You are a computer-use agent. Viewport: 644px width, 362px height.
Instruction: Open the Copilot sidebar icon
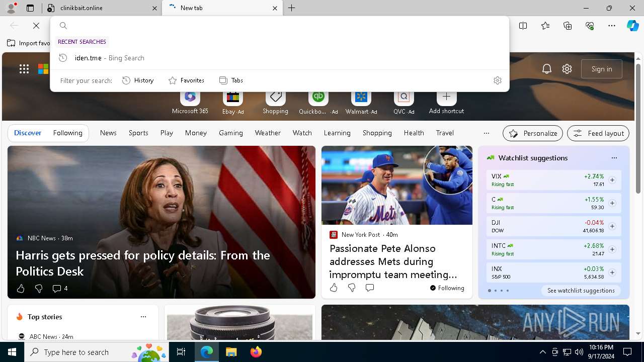coord(633,26)
